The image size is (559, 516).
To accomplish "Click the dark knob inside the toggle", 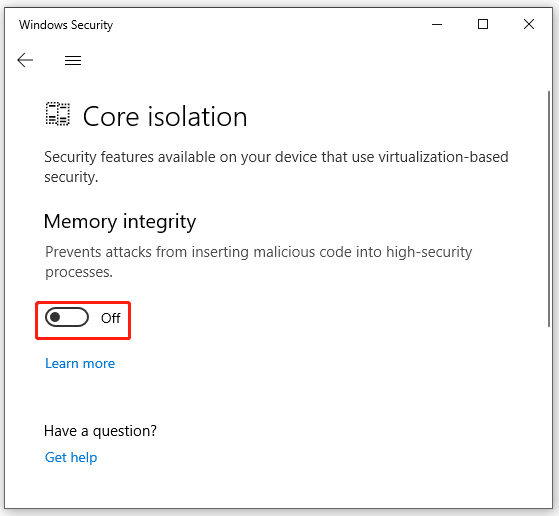I will [55, 317].
